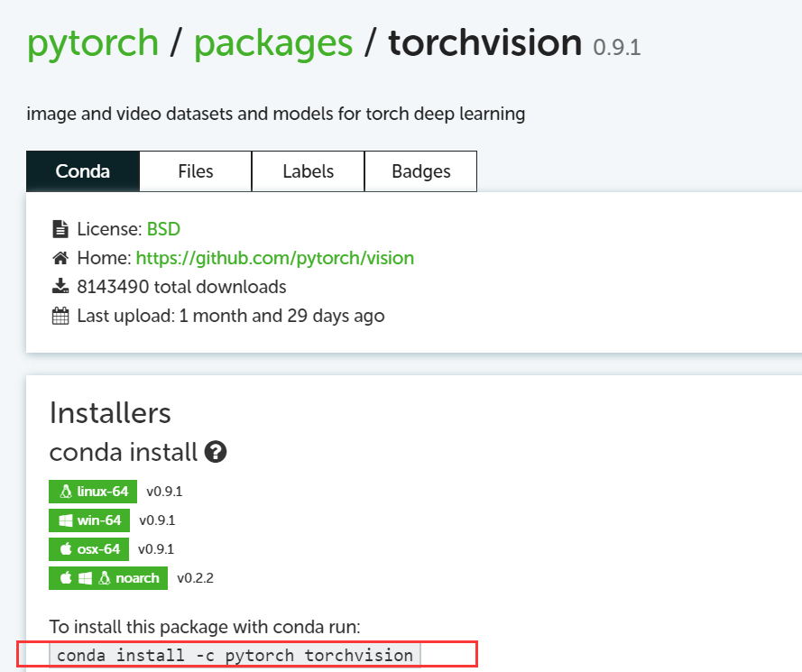The width and height of the screenshot is (802, 672).
Task: Select the linux-64 installer badge
Action: tap(92, 491)
